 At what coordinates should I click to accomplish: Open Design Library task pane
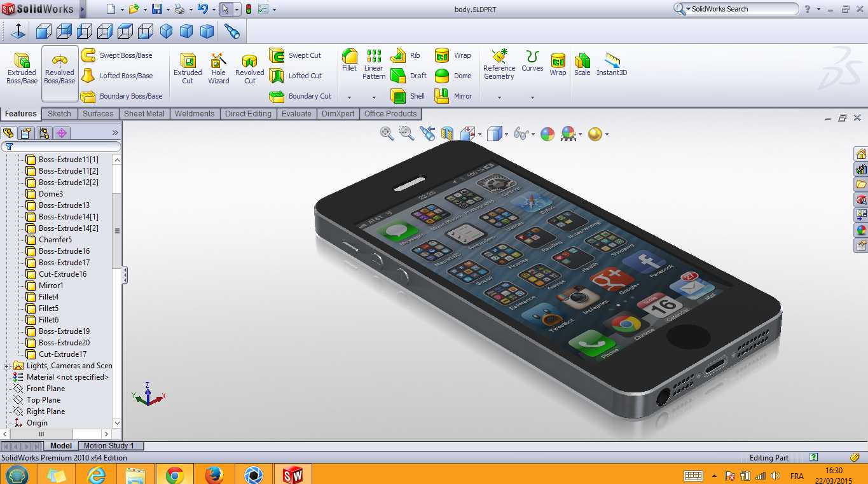pos(861,170)
